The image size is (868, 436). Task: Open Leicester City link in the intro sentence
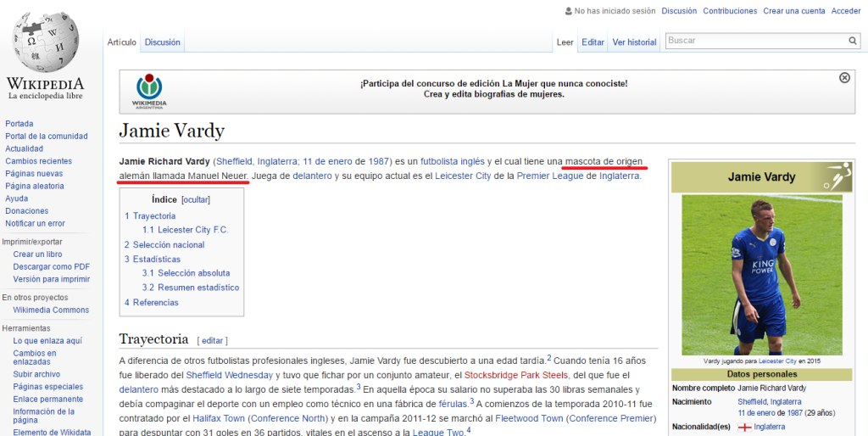[x=463, y=176]
